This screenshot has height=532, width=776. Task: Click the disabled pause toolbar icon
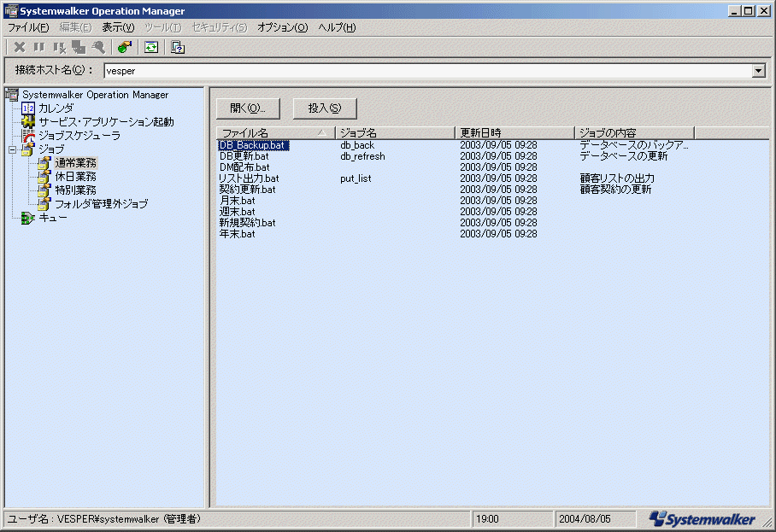pyautogui.click(x=39, y=47)
